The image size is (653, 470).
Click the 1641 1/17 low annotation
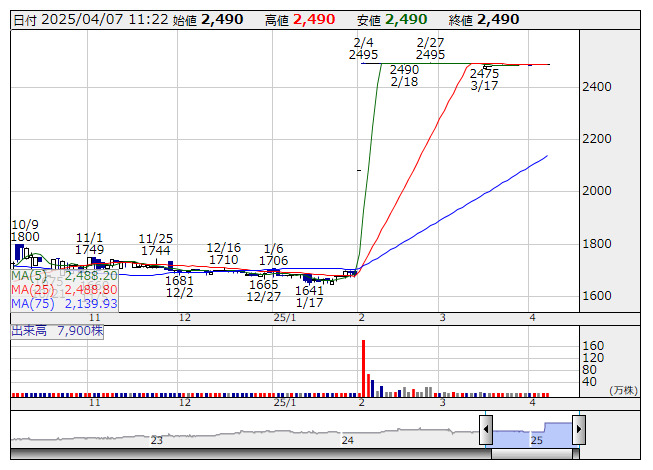click(x=309, y=296)
